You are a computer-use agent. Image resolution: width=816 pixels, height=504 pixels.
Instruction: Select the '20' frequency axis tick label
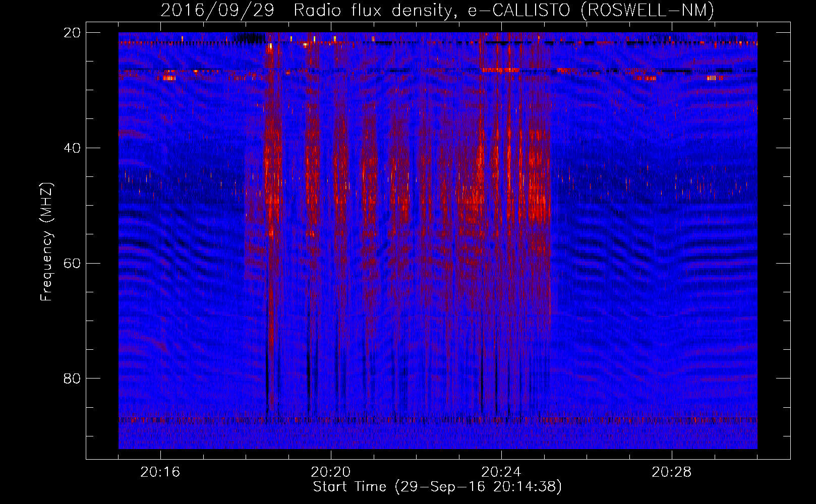(72, 33)
